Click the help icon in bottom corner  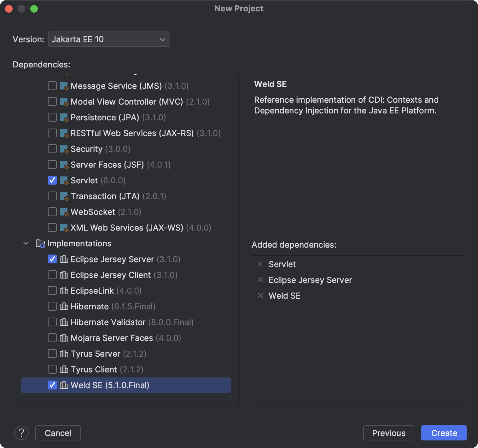pyautogui.click(x=21, y=433)
